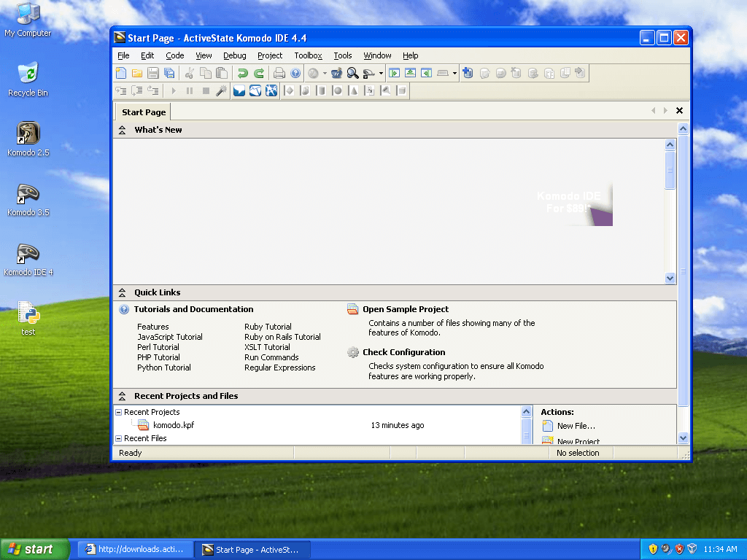The width and height of the screenshot is (747, 560).
Task: Click the What's New scrollbar up arrow
Action: coord(670,145)
